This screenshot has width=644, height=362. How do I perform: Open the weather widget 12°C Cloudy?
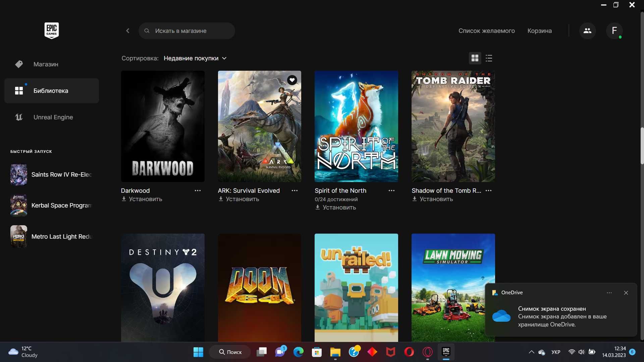tap(23, 352)
